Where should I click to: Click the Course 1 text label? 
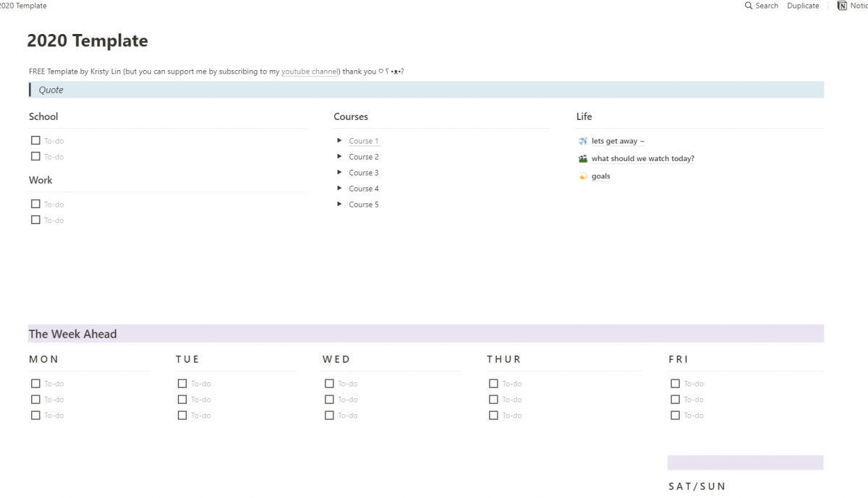[x=364, y=141]
